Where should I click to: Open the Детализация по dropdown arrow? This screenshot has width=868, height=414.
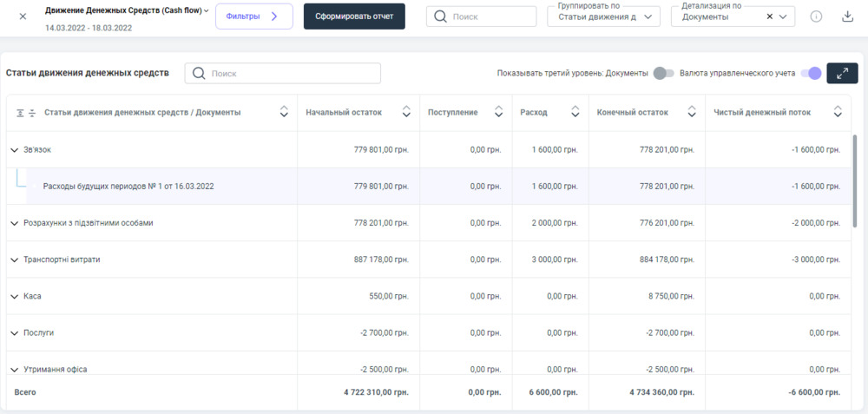785,16
